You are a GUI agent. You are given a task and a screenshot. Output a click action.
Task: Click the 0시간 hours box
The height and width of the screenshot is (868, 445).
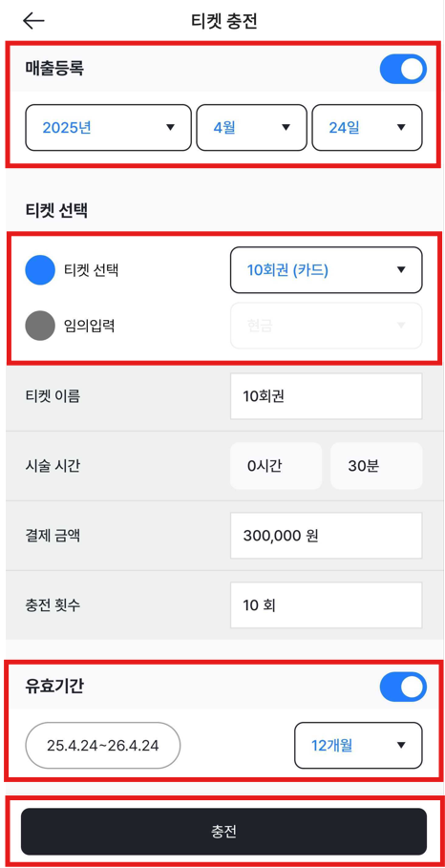click(276, 466)
